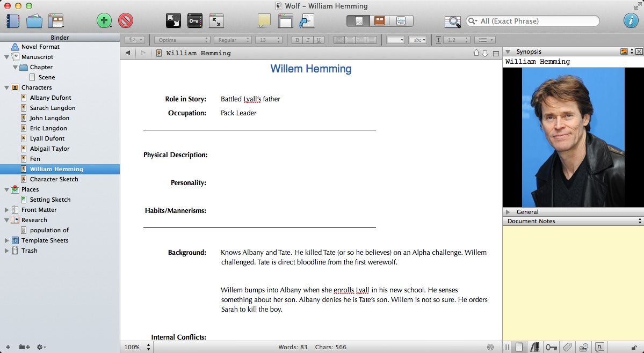644x353 pixels.
Task: Add new binder item plus button
Action: click(x=8, y=347)
